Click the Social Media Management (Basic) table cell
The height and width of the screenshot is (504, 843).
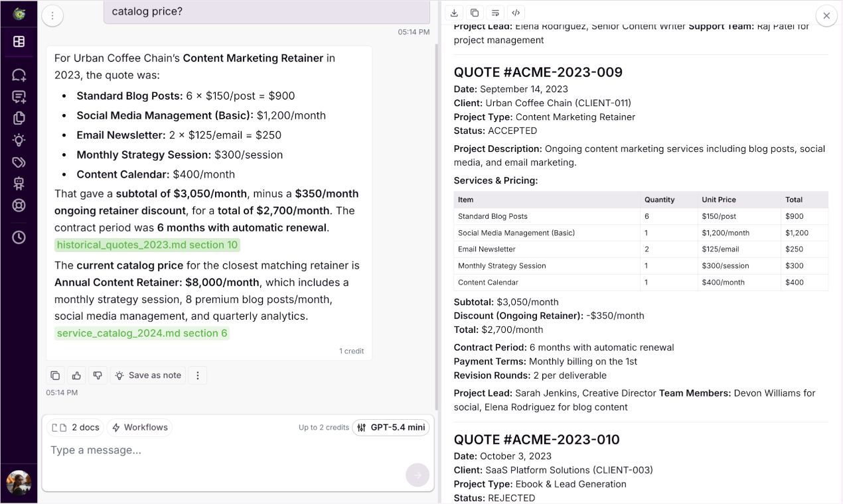tap(547, 233)
